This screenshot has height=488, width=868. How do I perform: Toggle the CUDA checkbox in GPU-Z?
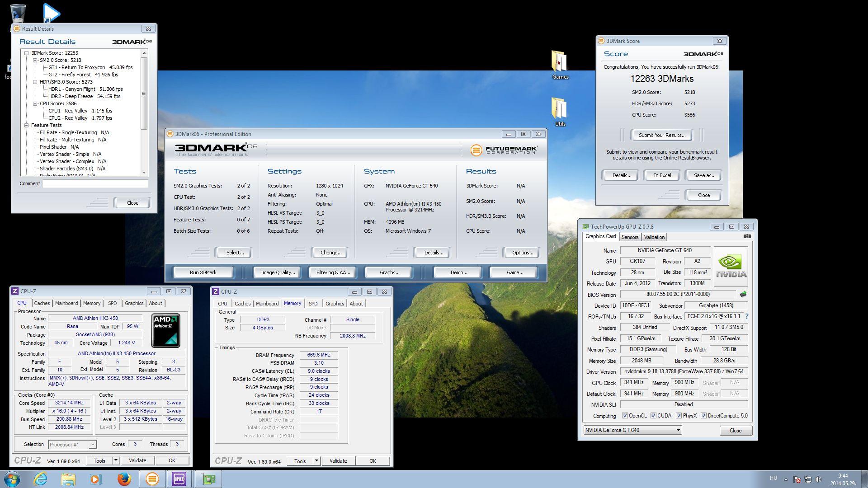point(653,416)
